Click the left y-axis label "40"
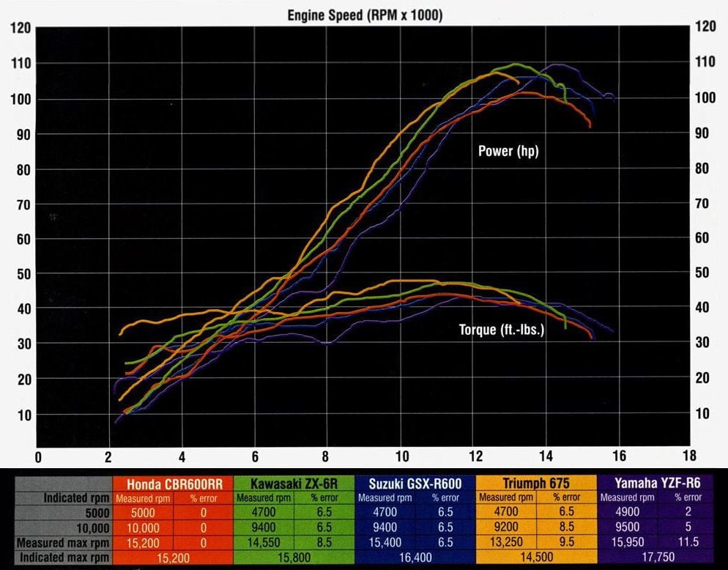The height and width of the screenshot is (570, 728). 24,309
